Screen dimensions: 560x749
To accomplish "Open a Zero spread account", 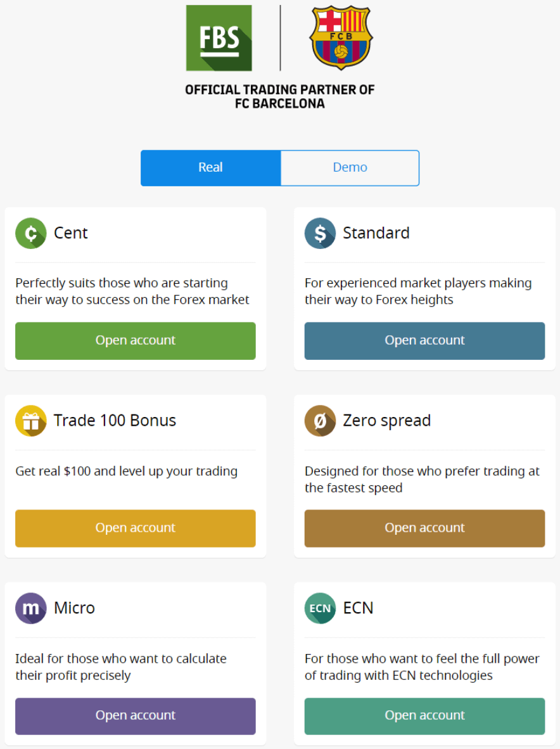I will click(x=424, y=528).
